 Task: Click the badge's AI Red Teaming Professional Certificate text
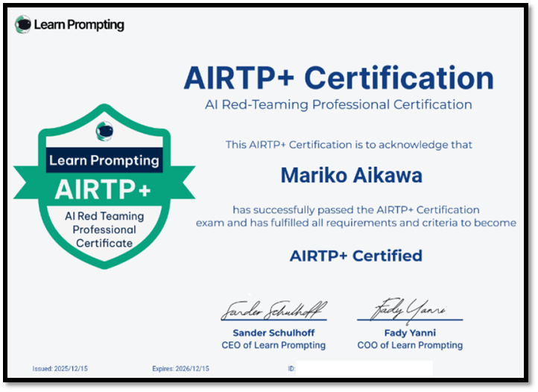click(104, 230)
